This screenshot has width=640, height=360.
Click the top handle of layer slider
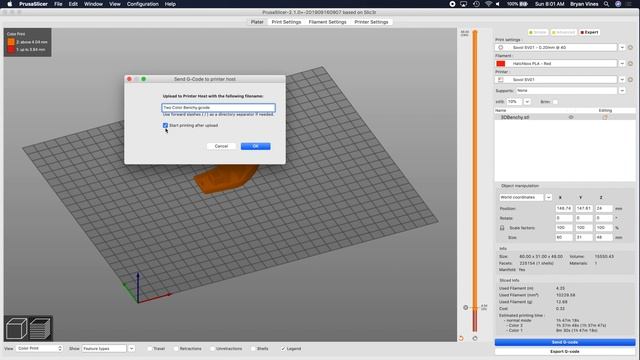[475, 32]
